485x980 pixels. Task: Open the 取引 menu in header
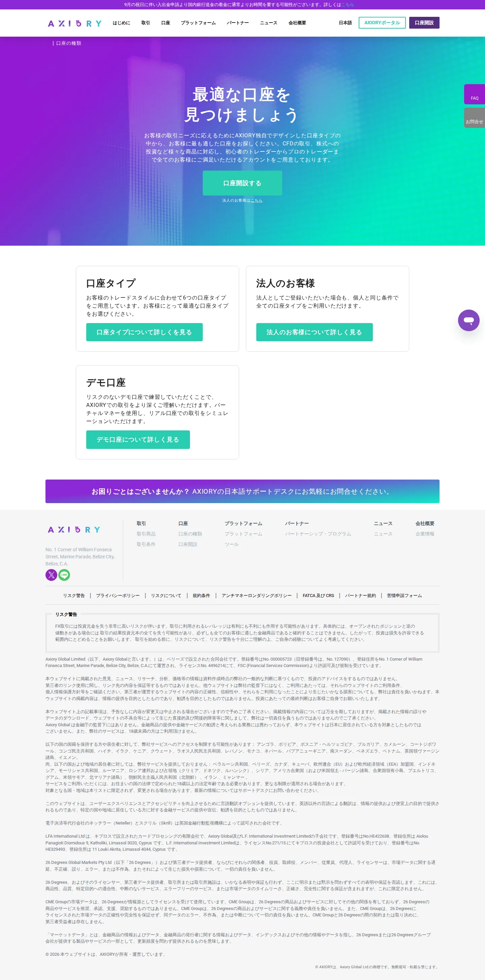(x=145, y=23)
